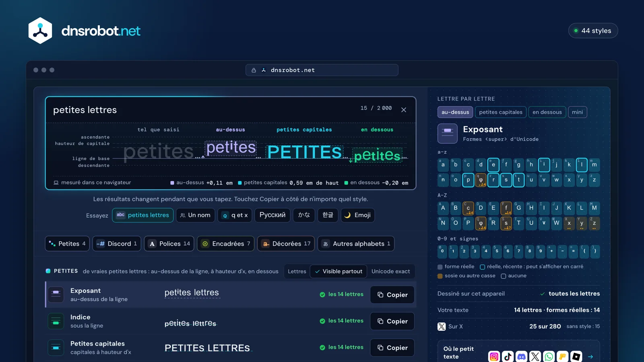644x362 pixels.
Task: Click the large Exposant preview icon
Action: [x=448, y=134]
